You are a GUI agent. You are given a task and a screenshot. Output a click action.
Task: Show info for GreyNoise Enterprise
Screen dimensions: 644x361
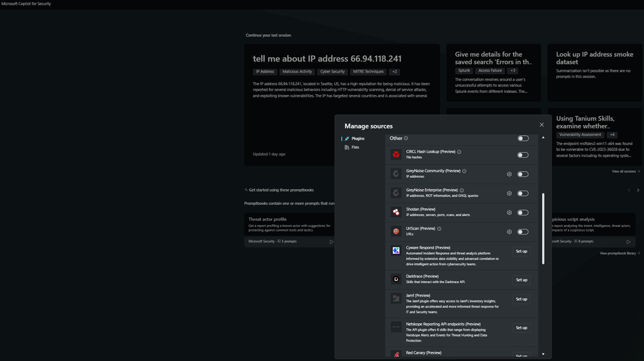point(462,191)
